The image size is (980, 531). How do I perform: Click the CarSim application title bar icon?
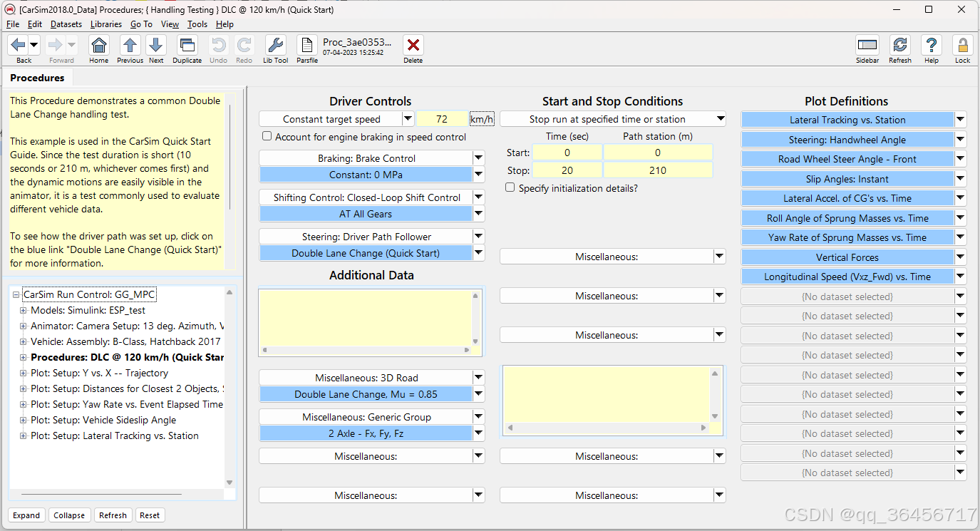9,9
